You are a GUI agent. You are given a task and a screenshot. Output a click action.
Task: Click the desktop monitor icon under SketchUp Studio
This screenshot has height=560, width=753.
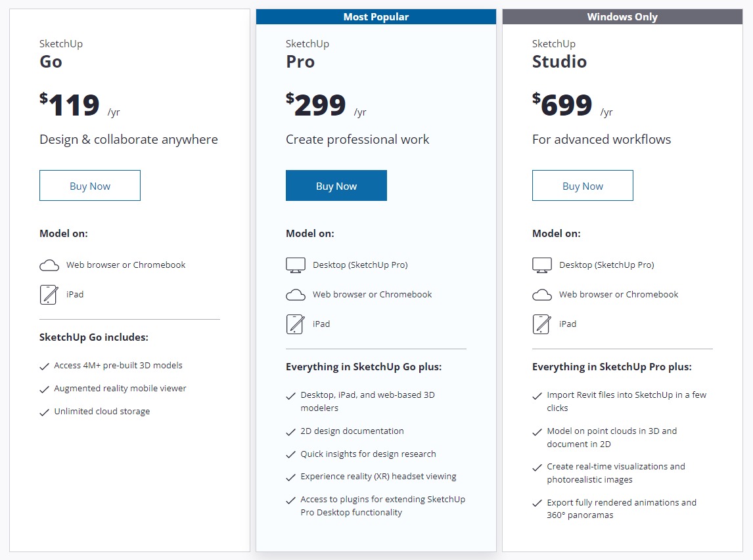click(542, 265)
